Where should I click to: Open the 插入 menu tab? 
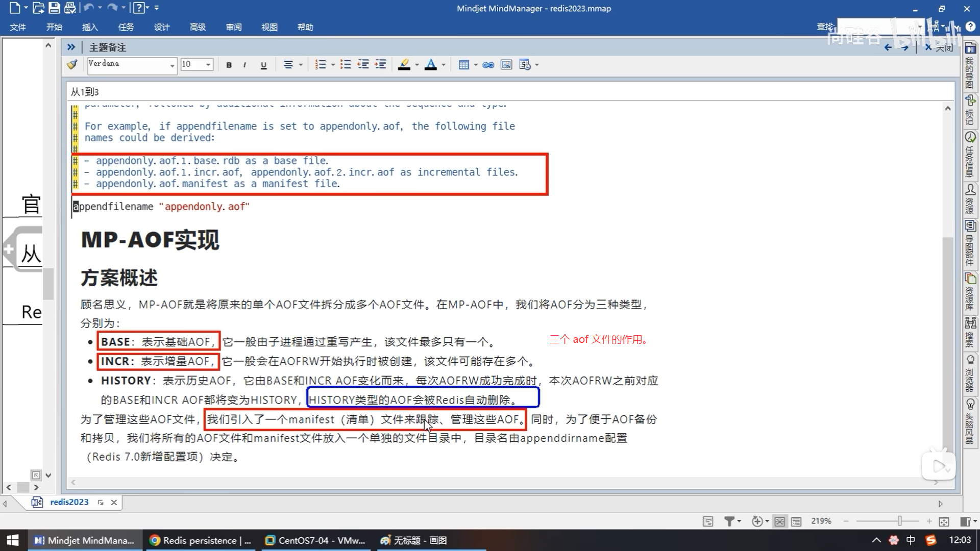point(90,27)
